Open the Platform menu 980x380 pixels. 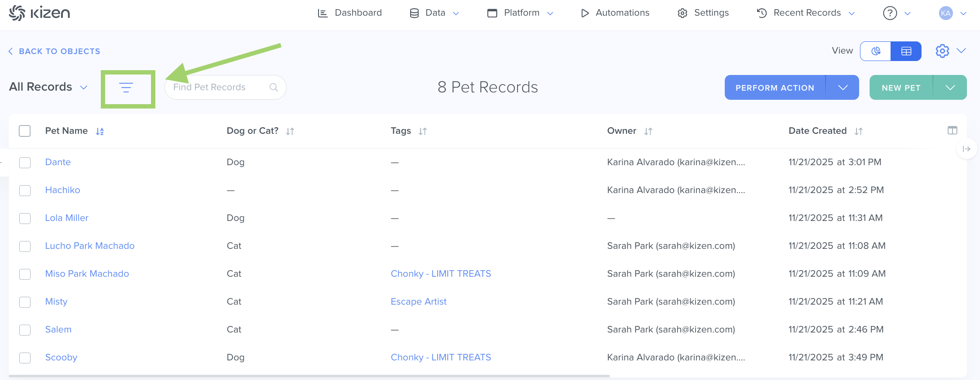coord(521,13)
